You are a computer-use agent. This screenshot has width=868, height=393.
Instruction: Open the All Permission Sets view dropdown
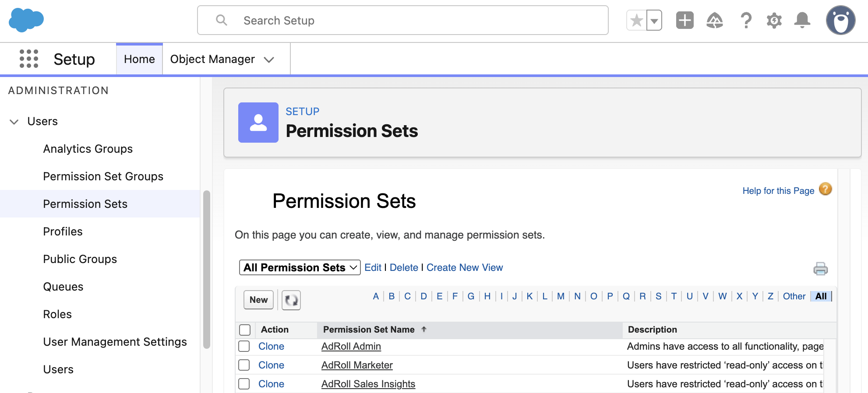[x=300, y=267]
